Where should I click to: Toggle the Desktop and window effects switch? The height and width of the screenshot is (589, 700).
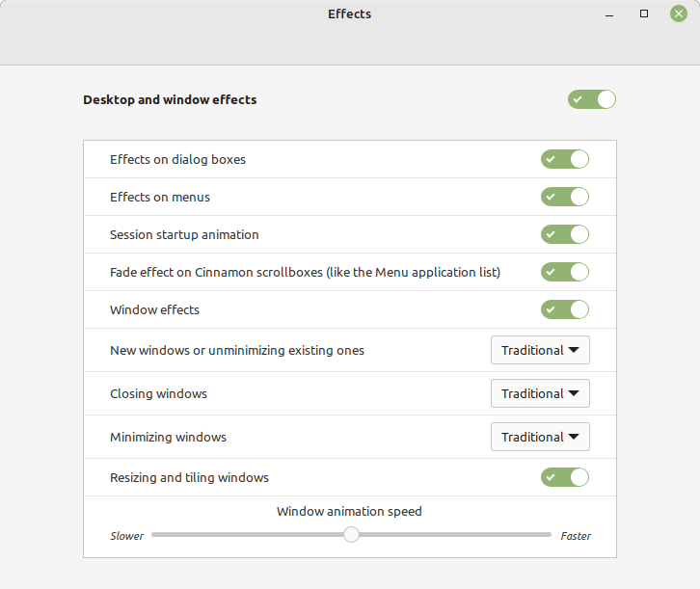click(x=591, y=99)
